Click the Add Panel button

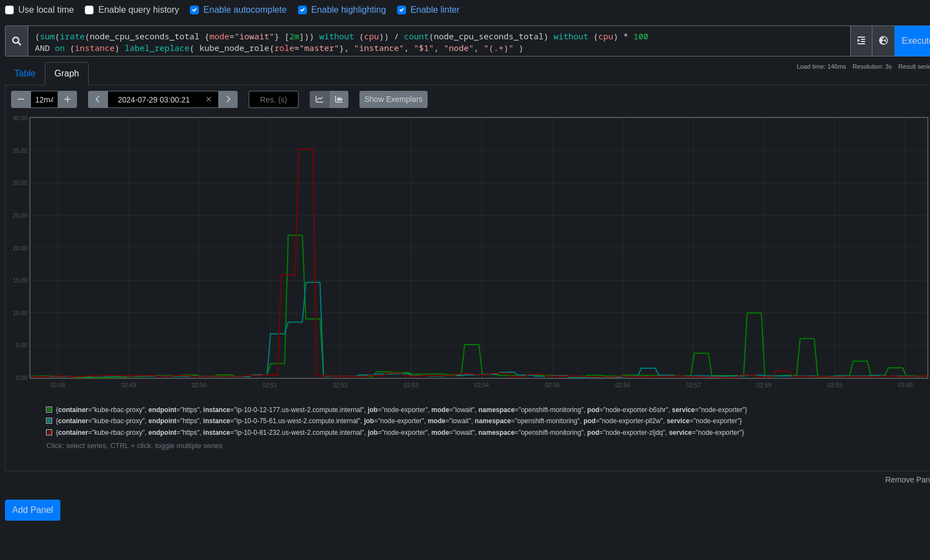[33, 510]
